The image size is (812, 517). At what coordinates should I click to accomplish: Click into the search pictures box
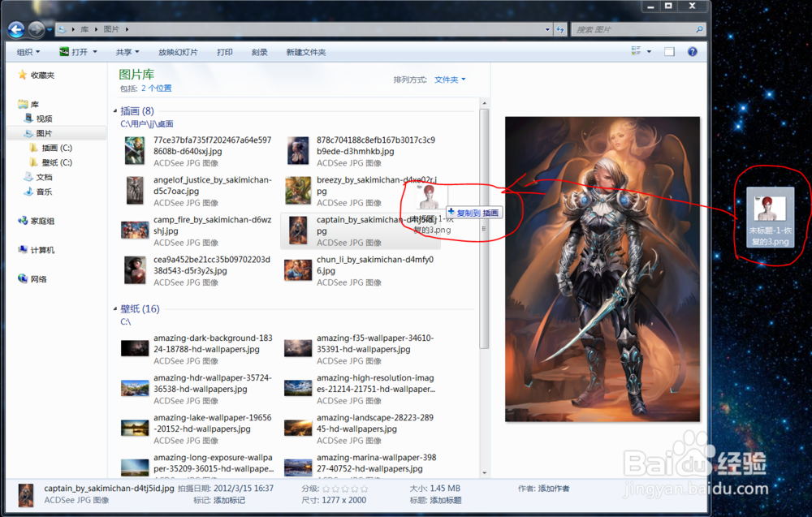[634, 29]
